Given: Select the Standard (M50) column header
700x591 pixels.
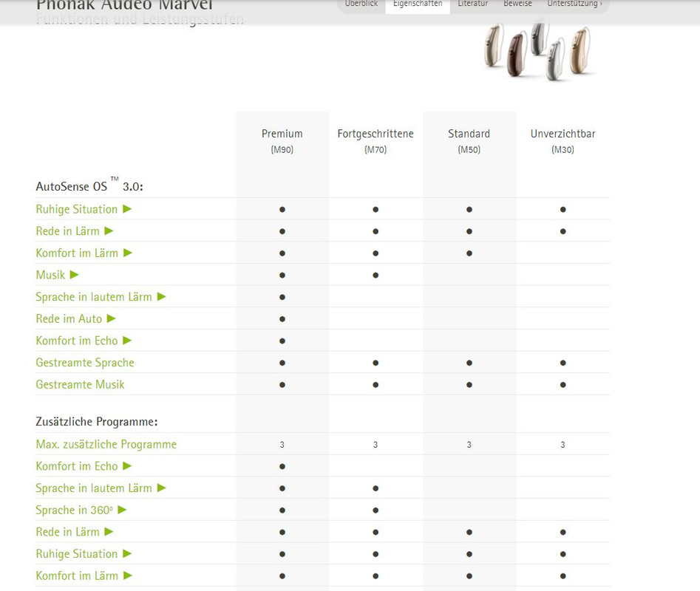Looking at the screenshot, I should [x=469, y=141].
